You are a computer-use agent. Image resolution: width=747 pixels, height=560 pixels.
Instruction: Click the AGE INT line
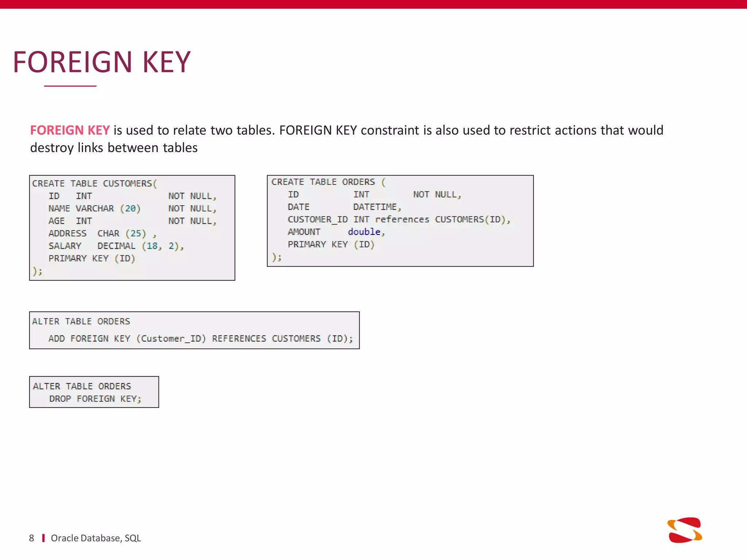(132, 221)
